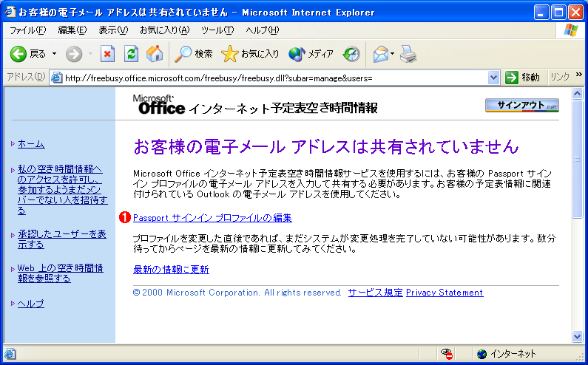
Task: Open the ヘルプ(H) menu
Action: tap(263, 30)
